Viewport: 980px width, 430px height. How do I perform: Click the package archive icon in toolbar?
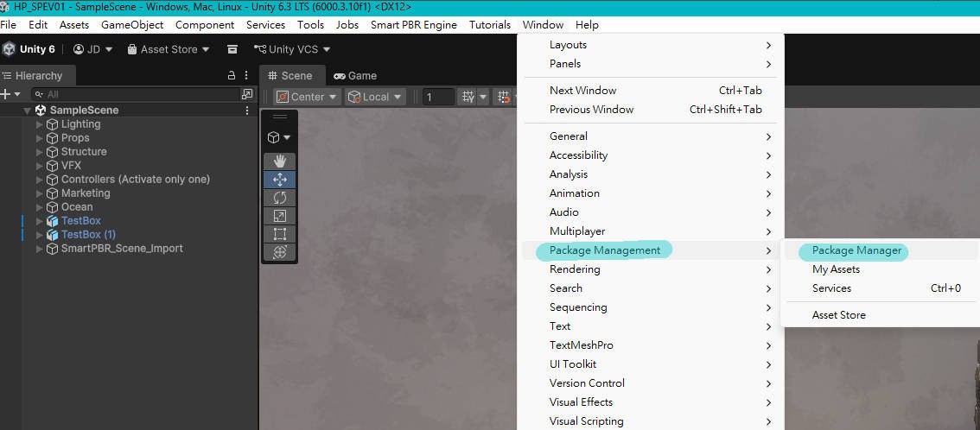point(232,49)
